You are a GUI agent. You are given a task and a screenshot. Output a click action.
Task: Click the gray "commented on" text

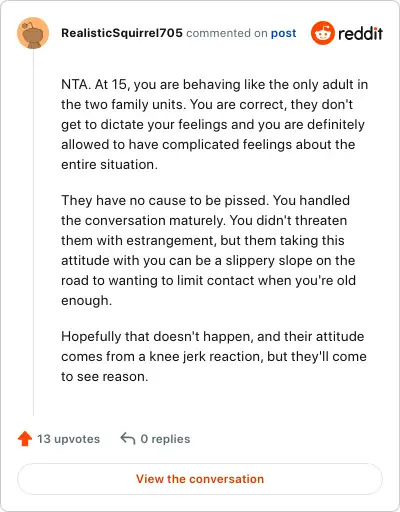(227, 33)
